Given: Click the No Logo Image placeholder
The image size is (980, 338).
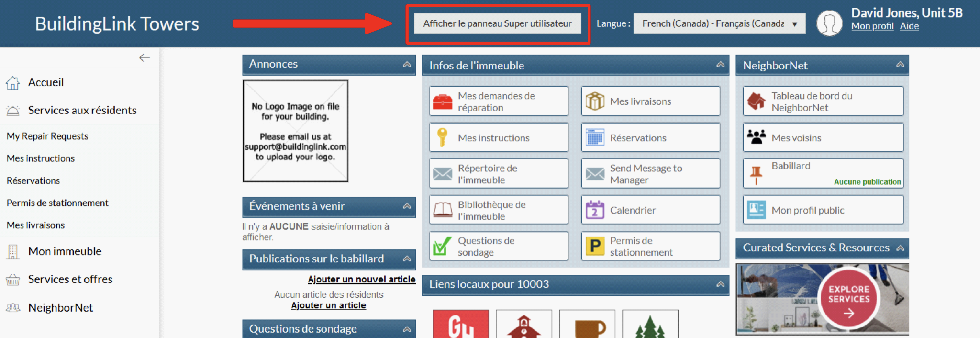Looking at the screenshot, I should tap(296, 131).
